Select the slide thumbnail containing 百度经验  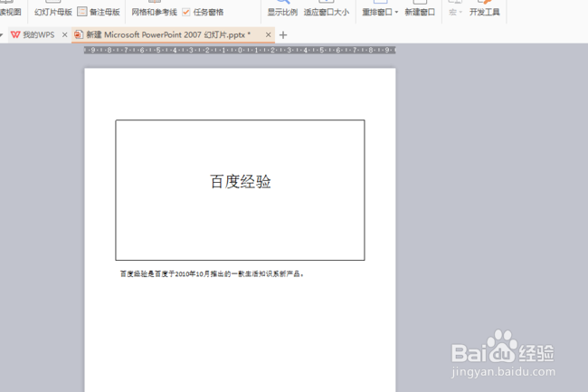240,190
